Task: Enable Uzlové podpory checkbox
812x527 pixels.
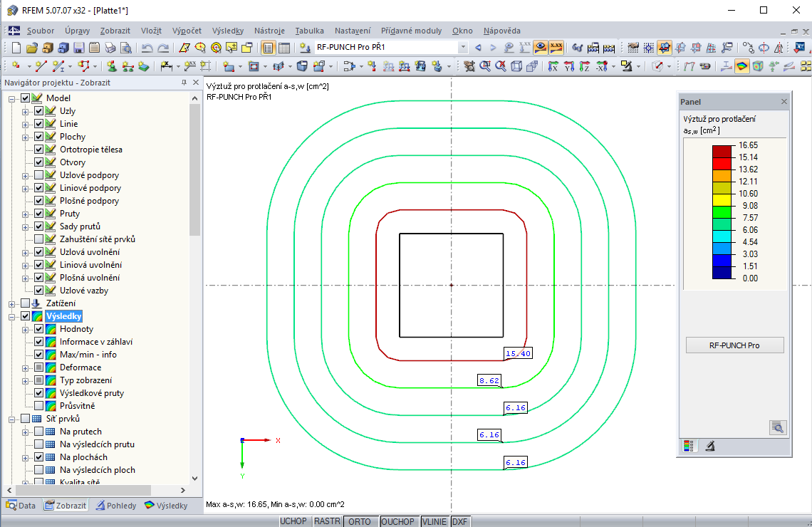Action: (39, 175)
